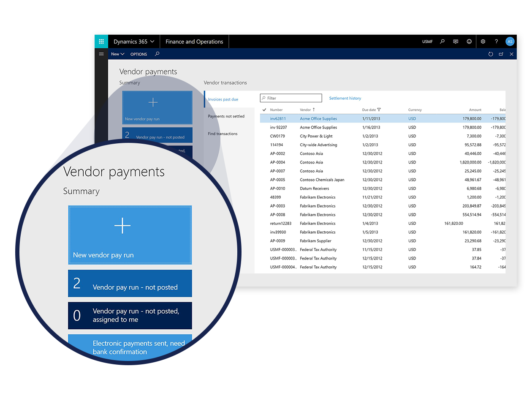Select invoice 114194

276,145
